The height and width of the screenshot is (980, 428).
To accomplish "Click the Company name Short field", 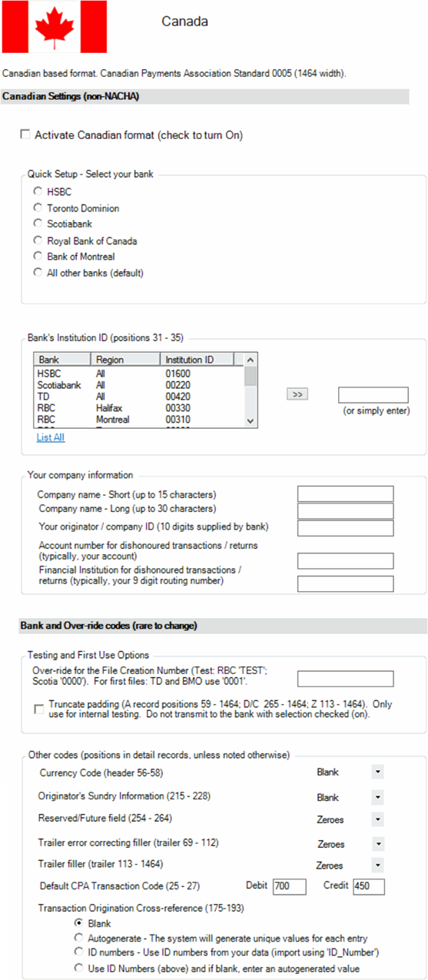I will coord(345,493).
